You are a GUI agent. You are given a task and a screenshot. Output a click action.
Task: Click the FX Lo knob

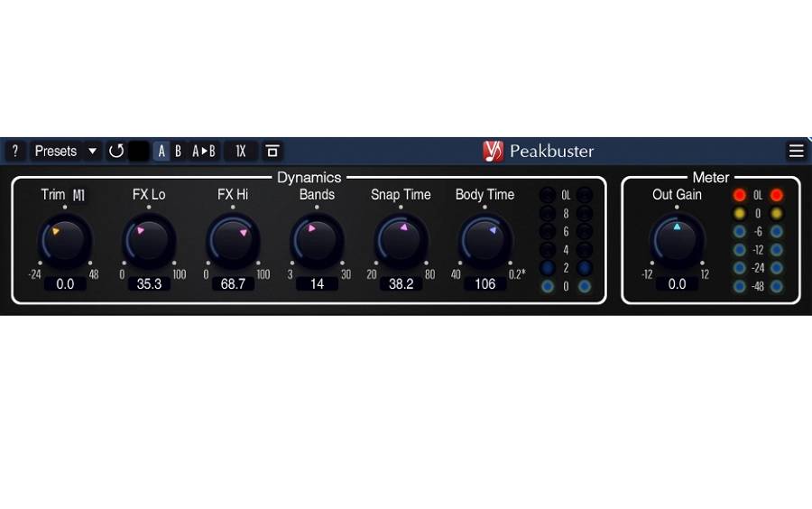pos(149,239)
